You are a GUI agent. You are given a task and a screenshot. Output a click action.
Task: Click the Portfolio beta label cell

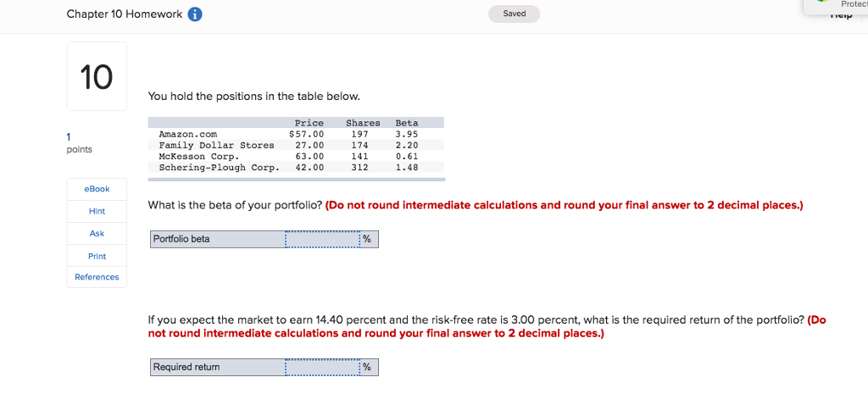tap(218, 240)
